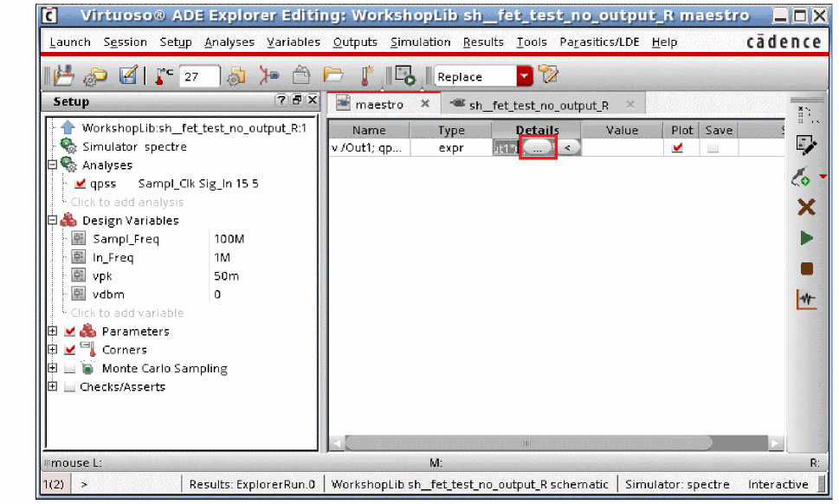This screenshot has height=504, width=839.
Task: Click the clipboard paste toolbar icon
Action: tap(301, 74)
